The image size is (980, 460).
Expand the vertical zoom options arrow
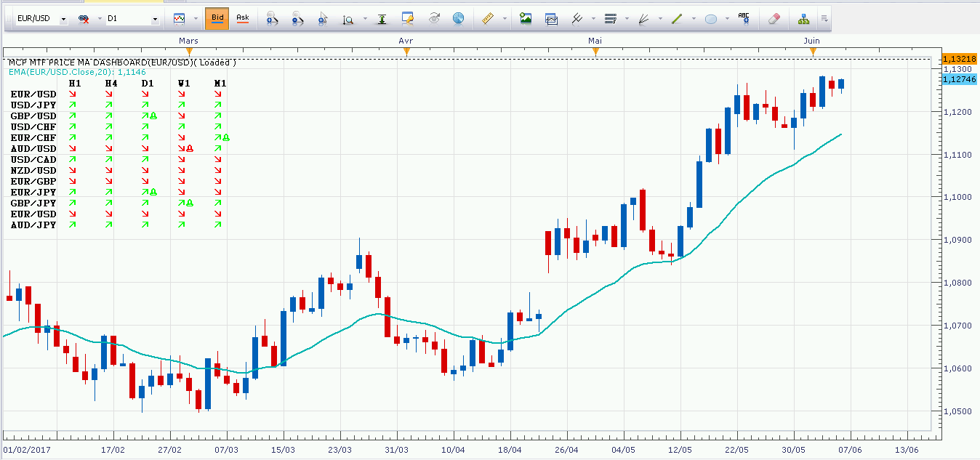364,18
